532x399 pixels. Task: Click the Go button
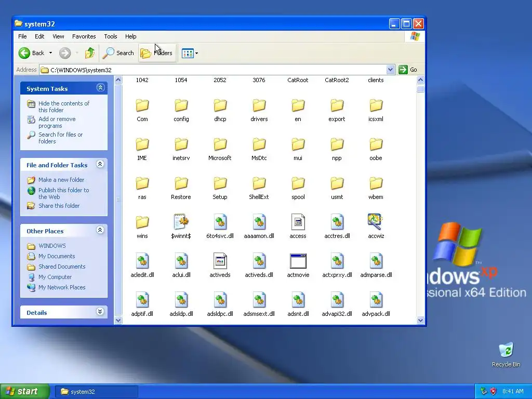point(408,70)
